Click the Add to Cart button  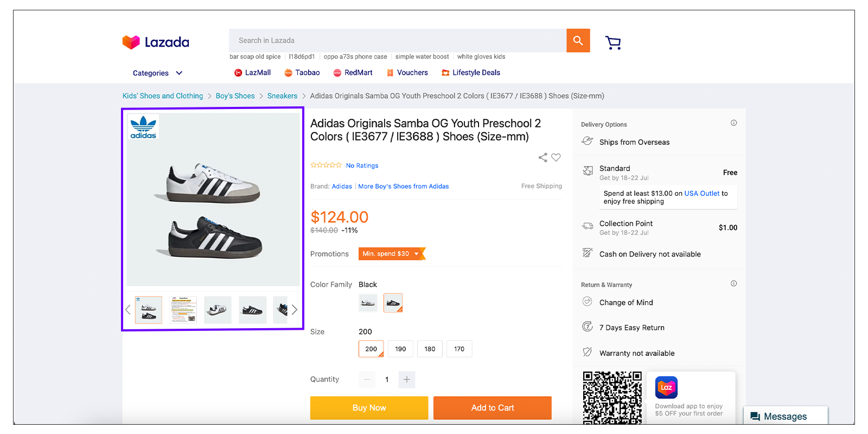coord(492,407)
